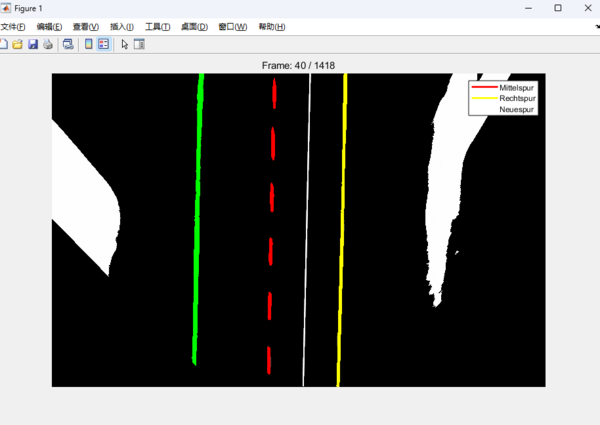Click the Link Plot toolbar icon
600x425 pixels.
pyautogui.click(x=68, y=44)
